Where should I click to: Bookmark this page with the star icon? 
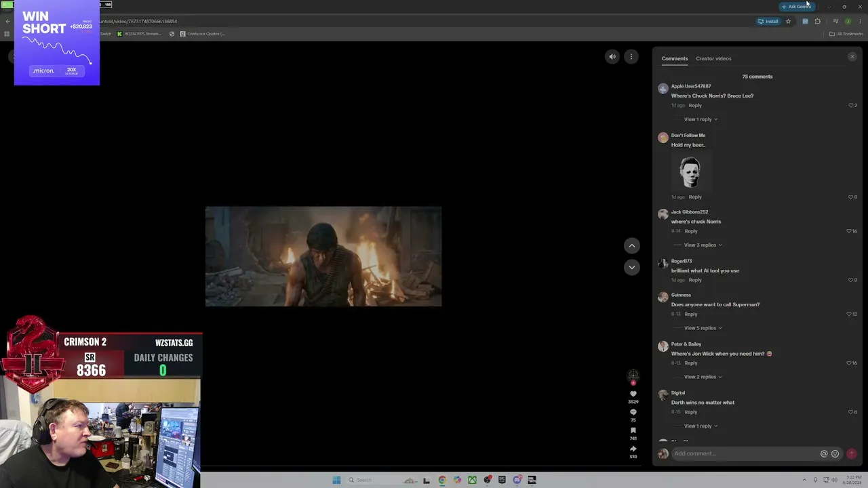[788, 21]
